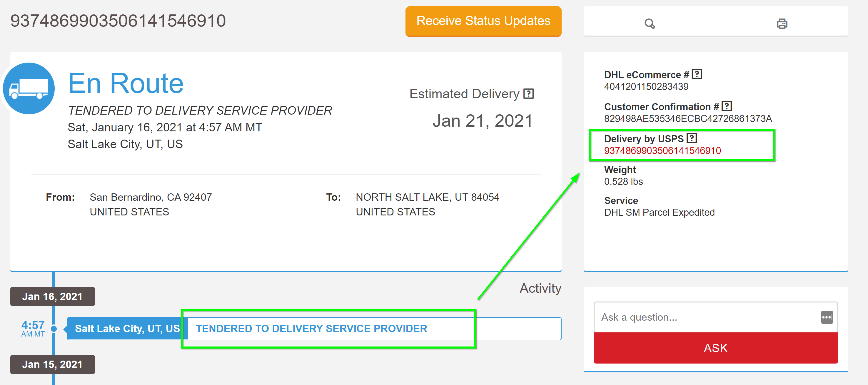Click the printer icon

(x=782, y=24)
